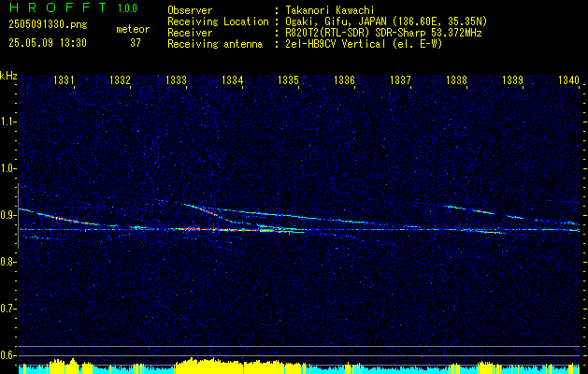Viewport: 588px width, 374px height.
Task: Click the 1332 time marker
Action: pyautogui.click(x=120, y=79)
